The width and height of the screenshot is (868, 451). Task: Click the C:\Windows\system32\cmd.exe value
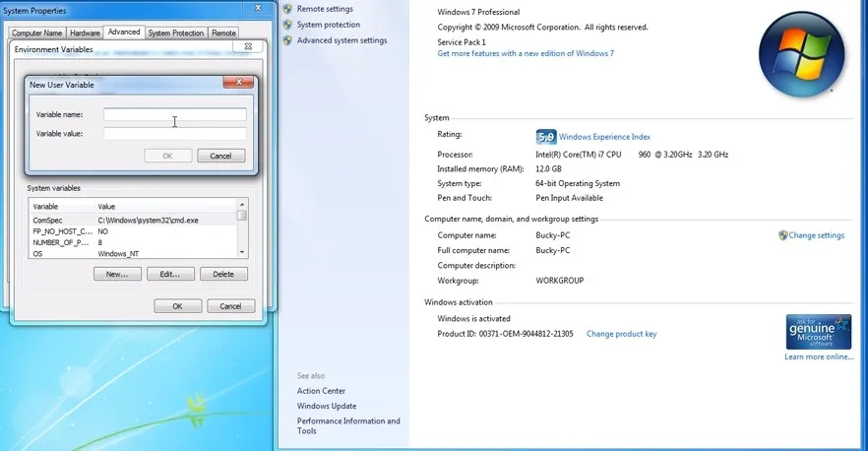tap(148, 221)
